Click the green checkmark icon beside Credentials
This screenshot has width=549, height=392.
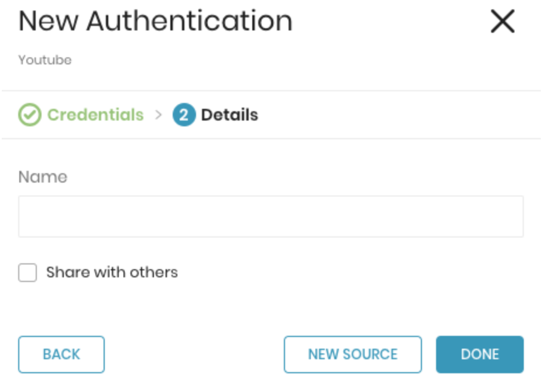(29, 115)
